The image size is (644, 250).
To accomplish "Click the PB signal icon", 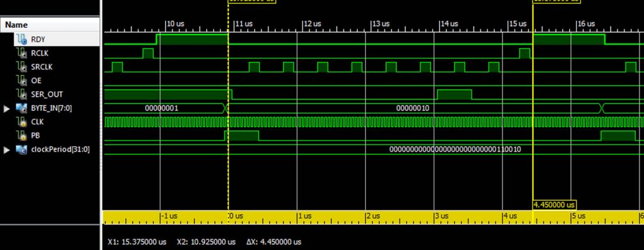I will point(21,135).
